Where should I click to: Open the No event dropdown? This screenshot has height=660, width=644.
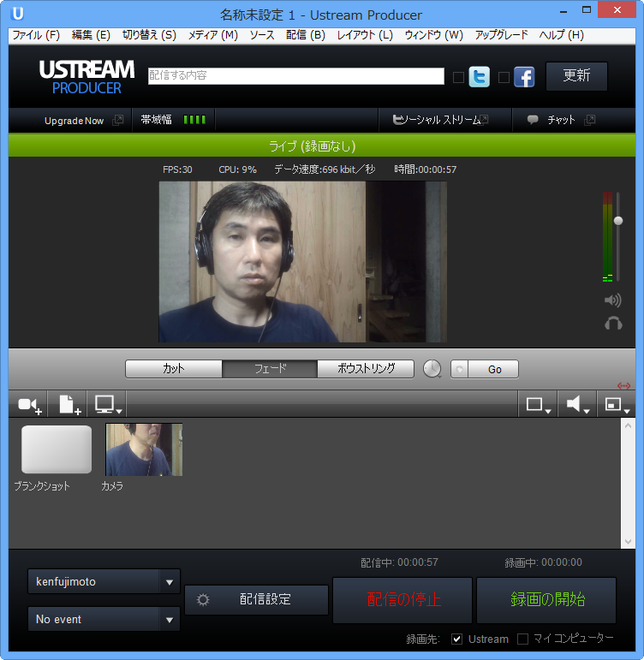(104, 619)
